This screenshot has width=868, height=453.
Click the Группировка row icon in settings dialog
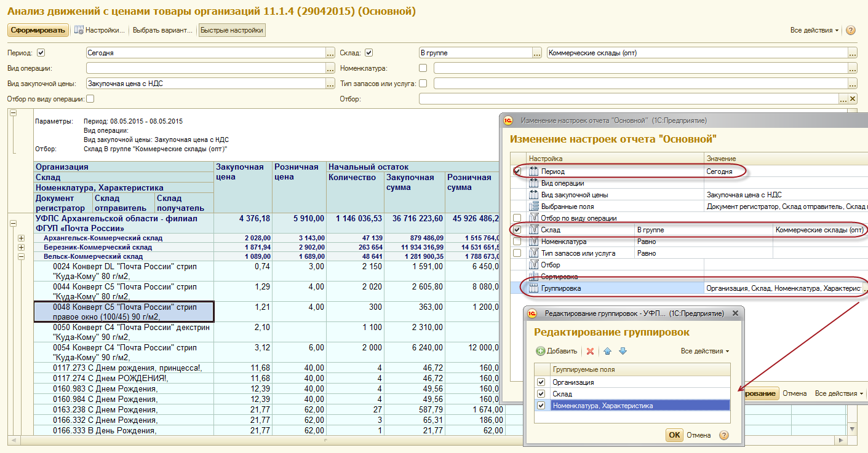pyautogui.click(x=533, y=288)
